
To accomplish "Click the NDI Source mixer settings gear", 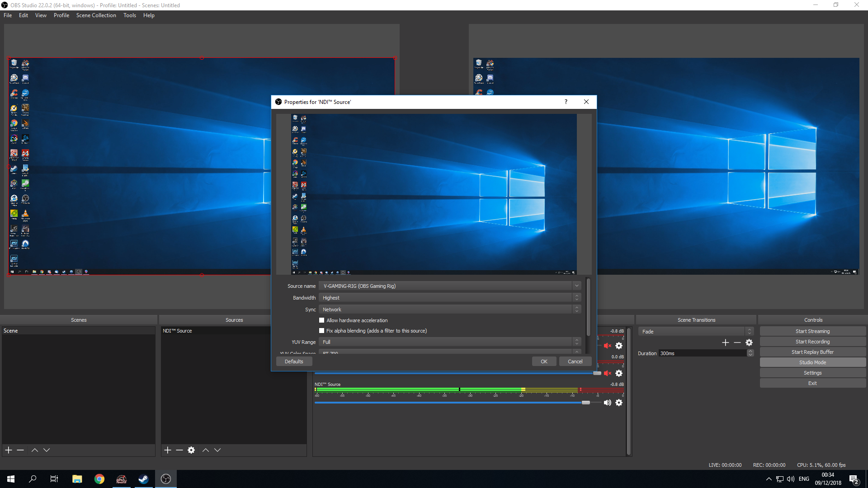I will pos(619,402).
